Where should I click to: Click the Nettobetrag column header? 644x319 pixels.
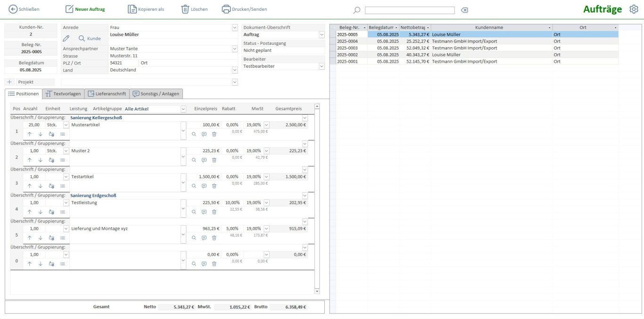pos(415,27)
